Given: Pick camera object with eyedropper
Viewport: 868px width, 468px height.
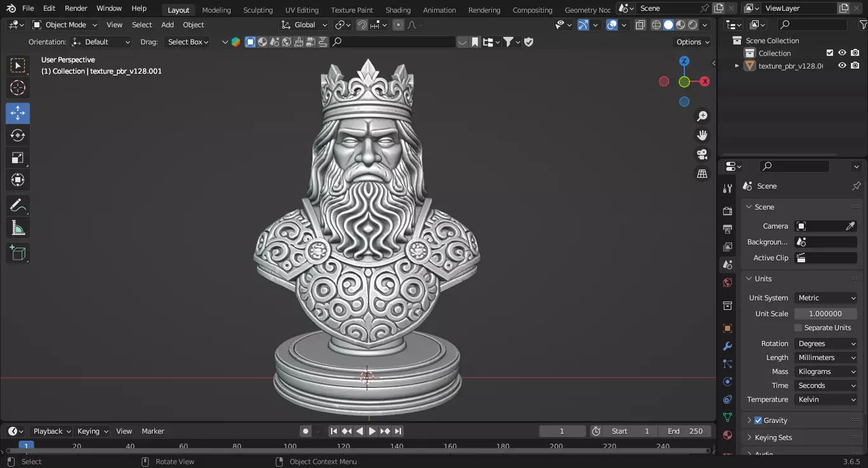Looking at the screenshot, I should click(850, 226).
